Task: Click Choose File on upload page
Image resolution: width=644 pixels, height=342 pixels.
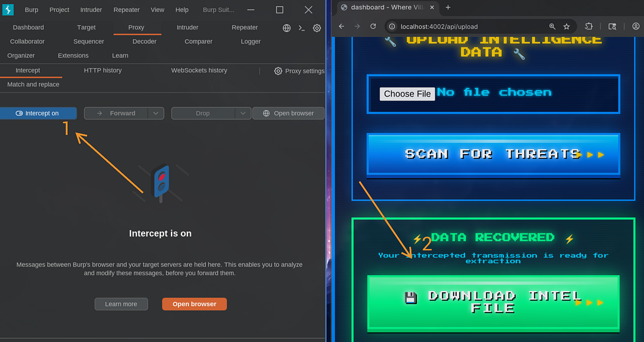Action: click(x=407, y=94)
